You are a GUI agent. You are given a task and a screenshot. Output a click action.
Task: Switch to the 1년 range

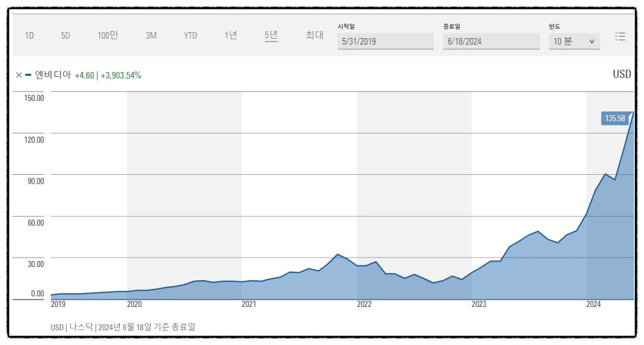coord(231,35)
